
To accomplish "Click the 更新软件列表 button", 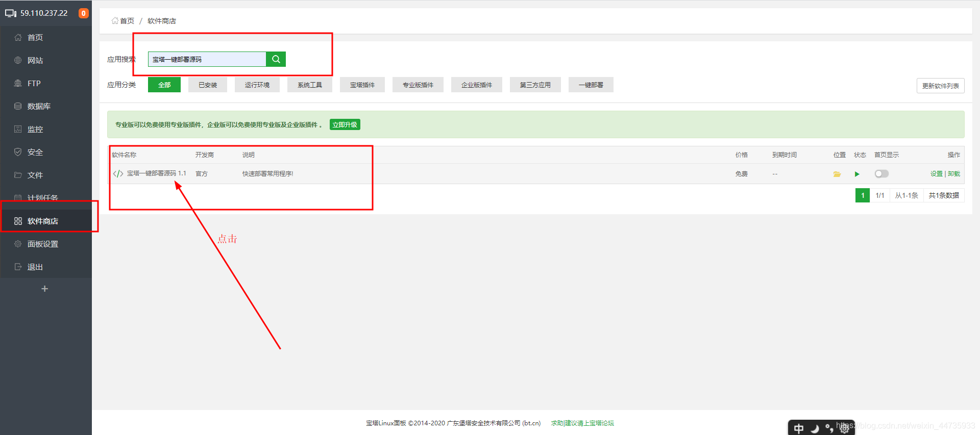I will point(940,86).
